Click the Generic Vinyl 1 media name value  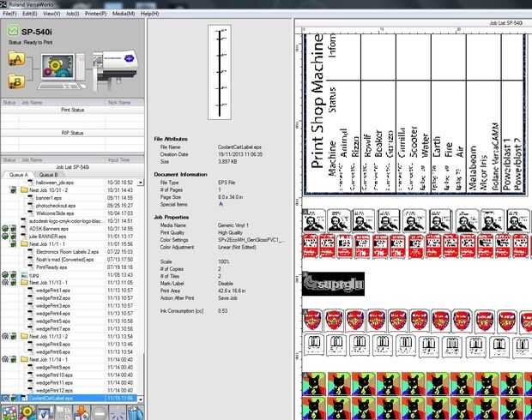[233, 225]
